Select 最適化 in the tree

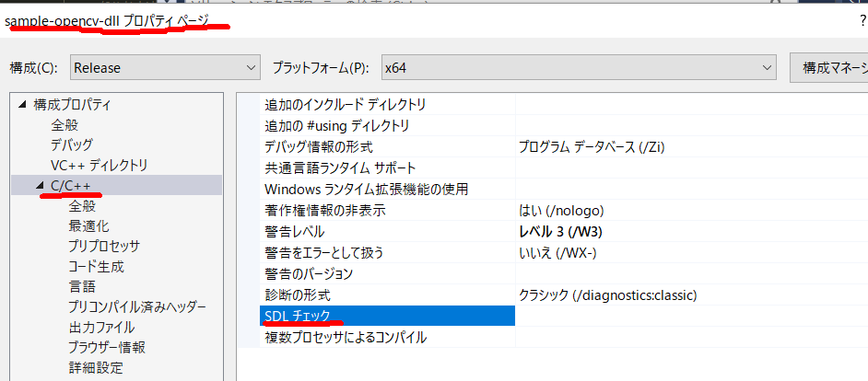(89, 225)
